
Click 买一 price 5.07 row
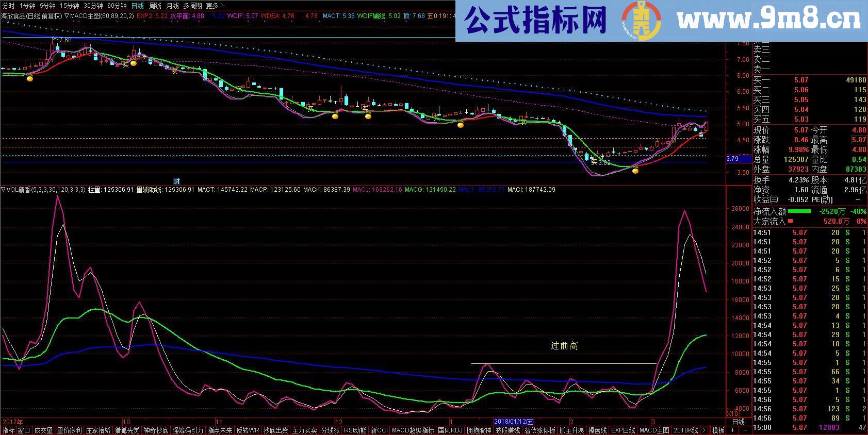810,80
